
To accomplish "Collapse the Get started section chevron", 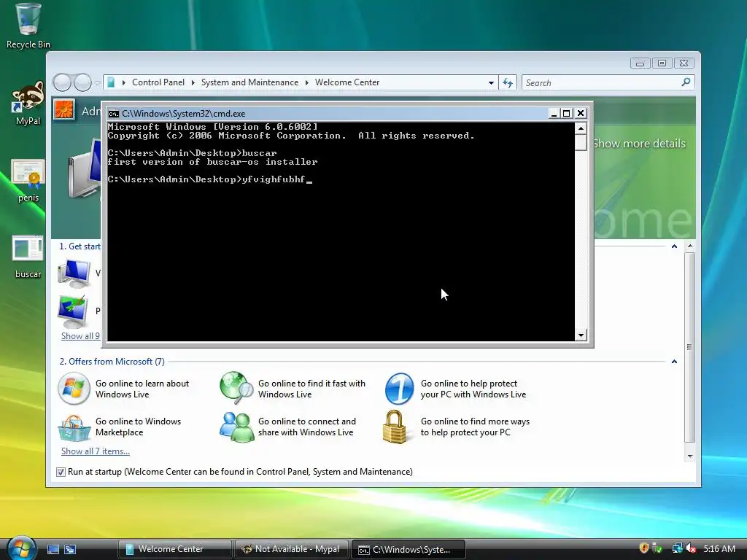I will coord(674,246).
